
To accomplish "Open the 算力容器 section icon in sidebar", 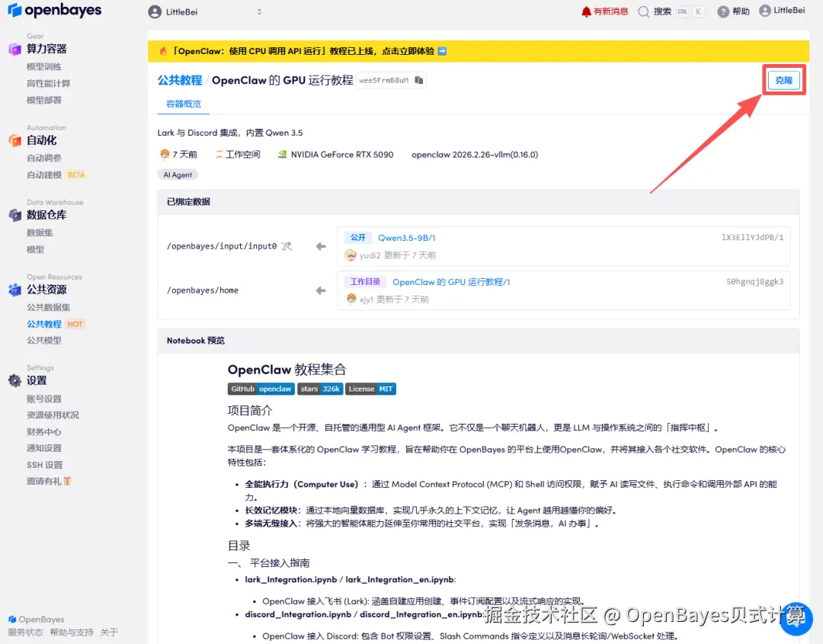I will pyautogui.click(x=16, y=48).
